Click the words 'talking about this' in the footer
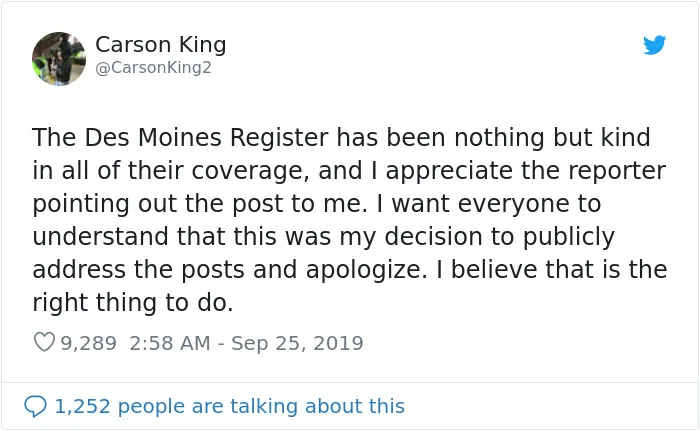The width and height of the screenshot is (700, 431). 317,406
